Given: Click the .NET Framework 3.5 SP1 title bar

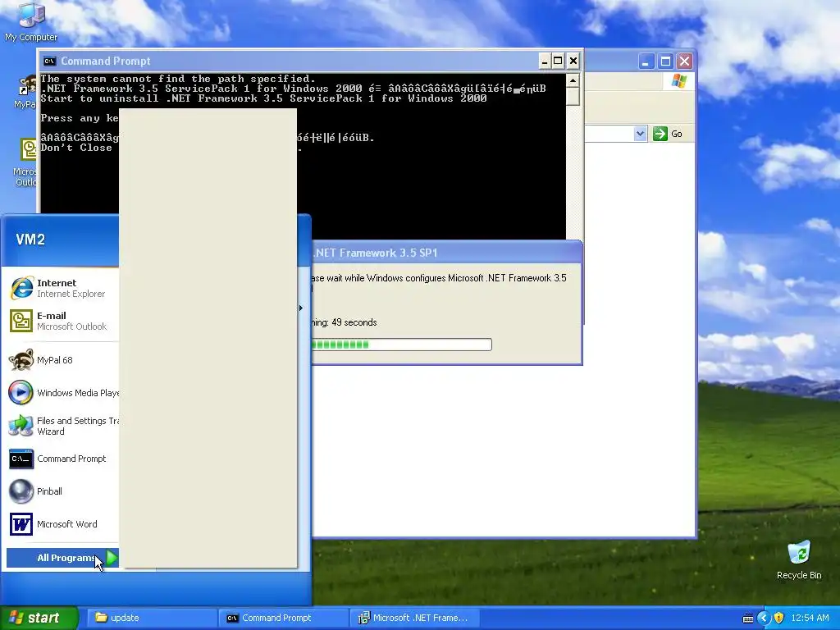Looking at the screenshot, I should coord(446,253).
